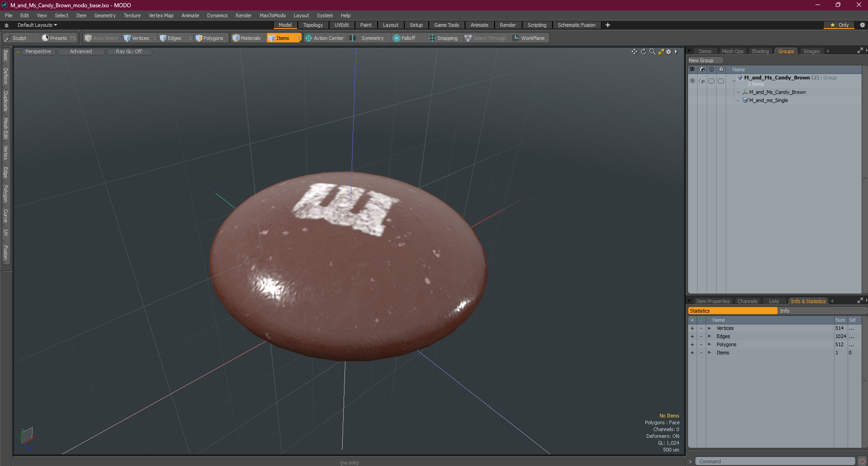Expand the Vertices statistics row

(709, 328)
